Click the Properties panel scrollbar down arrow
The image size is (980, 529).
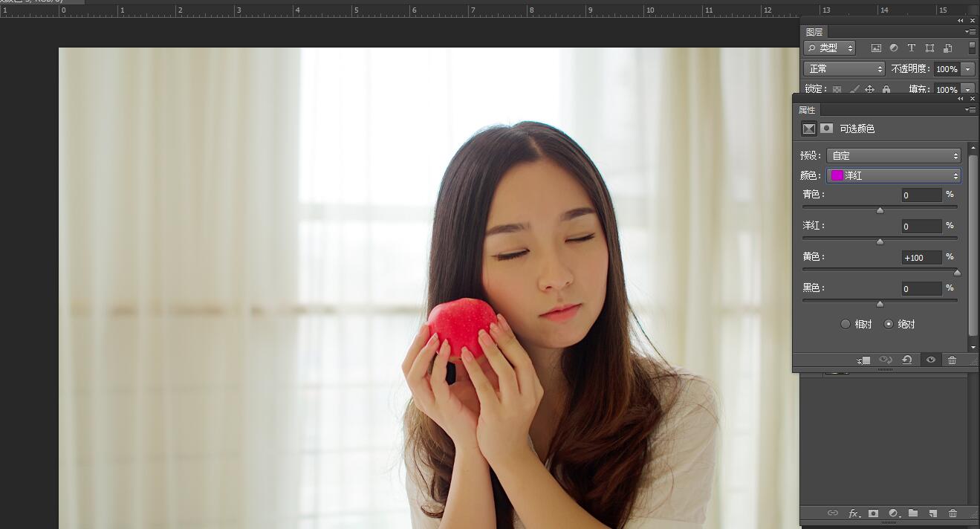[973, 347]
